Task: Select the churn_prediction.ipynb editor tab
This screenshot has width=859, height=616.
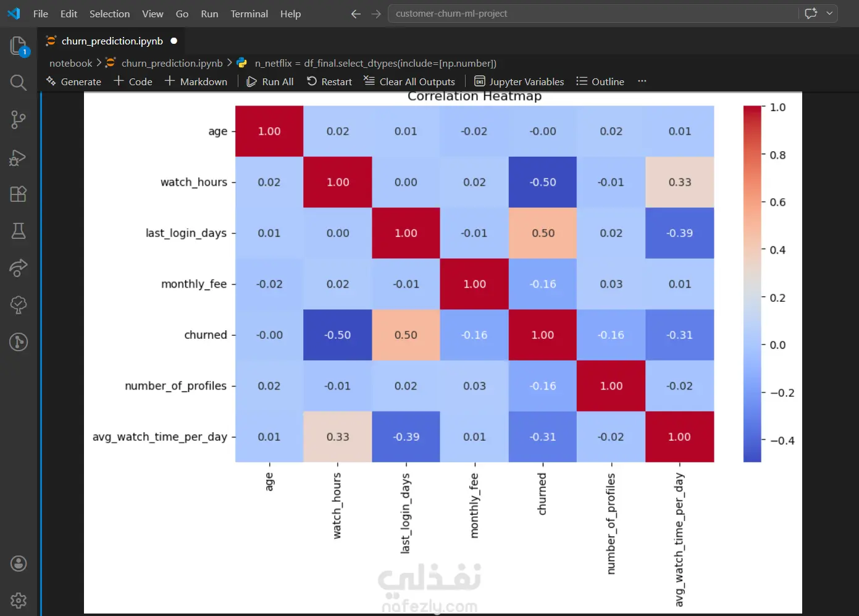Action: coord(112,41)
